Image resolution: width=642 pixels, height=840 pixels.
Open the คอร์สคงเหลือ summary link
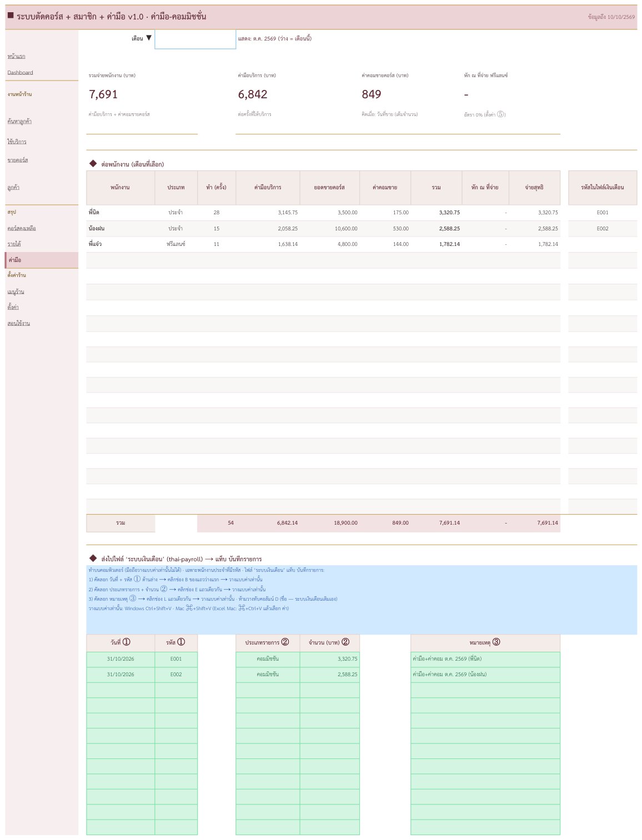click(x=22, y=229)
